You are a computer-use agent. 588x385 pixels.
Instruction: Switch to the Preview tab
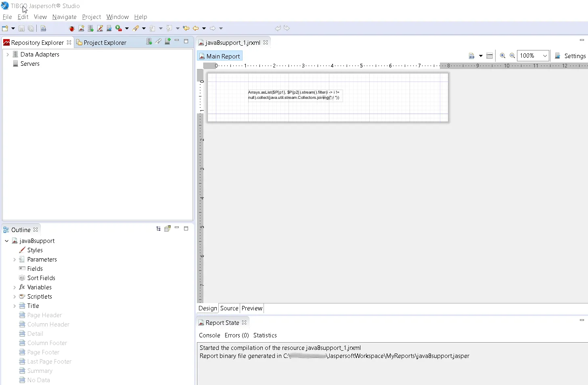pyautogui.click(x=252, y=308)
